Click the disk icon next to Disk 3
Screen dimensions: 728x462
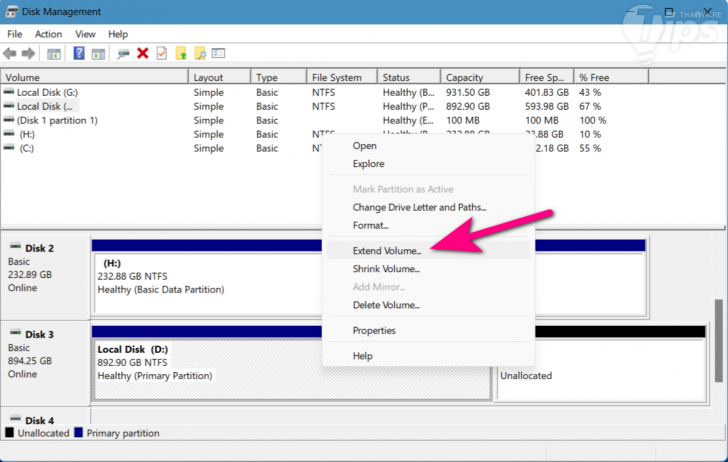15,332
